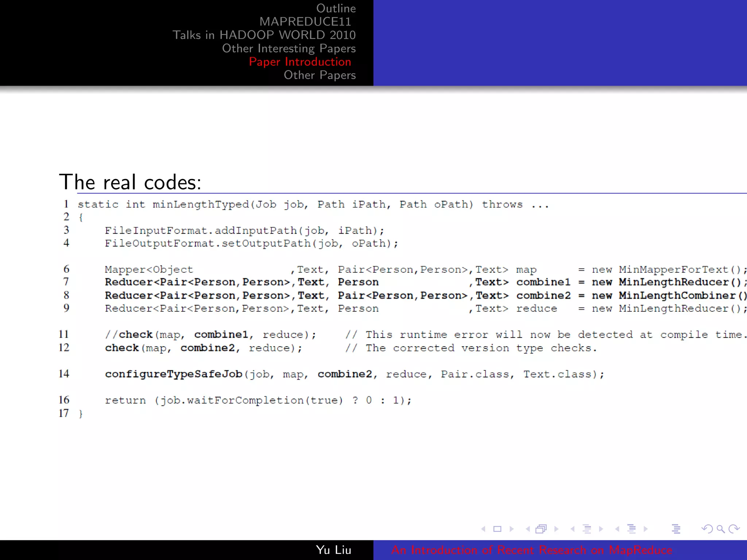Click 'Mapper<Object' on line 6
Image resolution: width=747 pixels, height=560 pixels.
tap(149, 270)
